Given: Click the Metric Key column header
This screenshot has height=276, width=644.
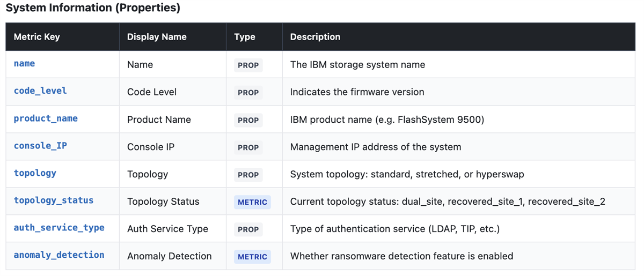Looking at the screenshot, I should (37, 37).
